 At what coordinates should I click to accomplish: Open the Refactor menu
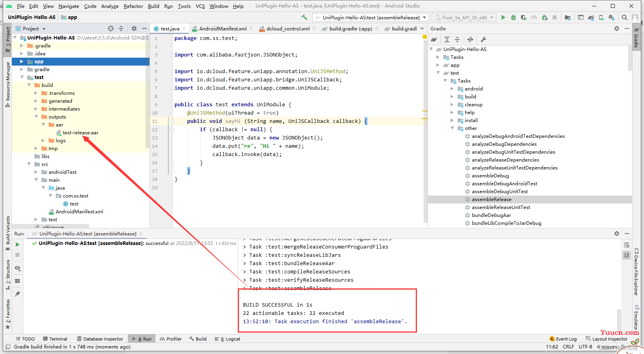click(133, 6)
